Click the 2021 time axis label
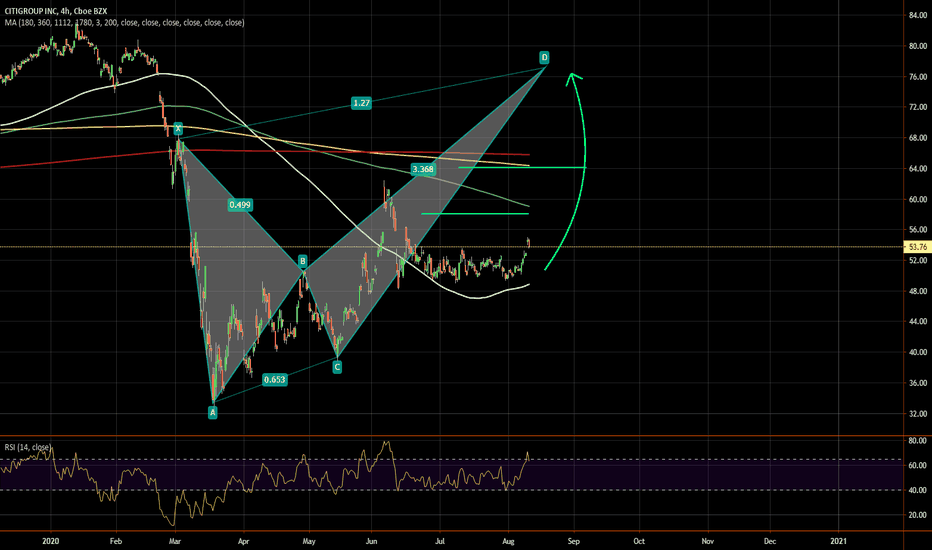 pyautogui.click(x=839, y=541)
